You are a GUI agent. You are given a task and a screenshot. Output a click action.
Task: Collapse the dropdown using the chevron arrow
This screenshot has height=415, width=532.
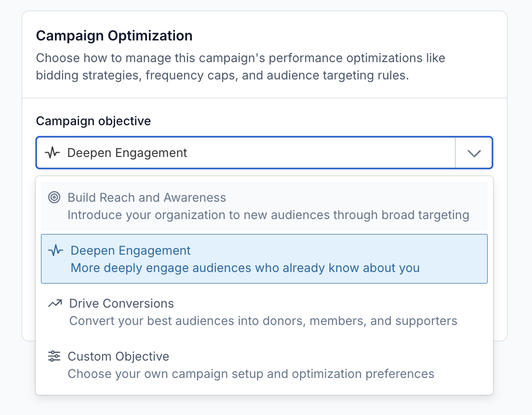coord(474,153)
